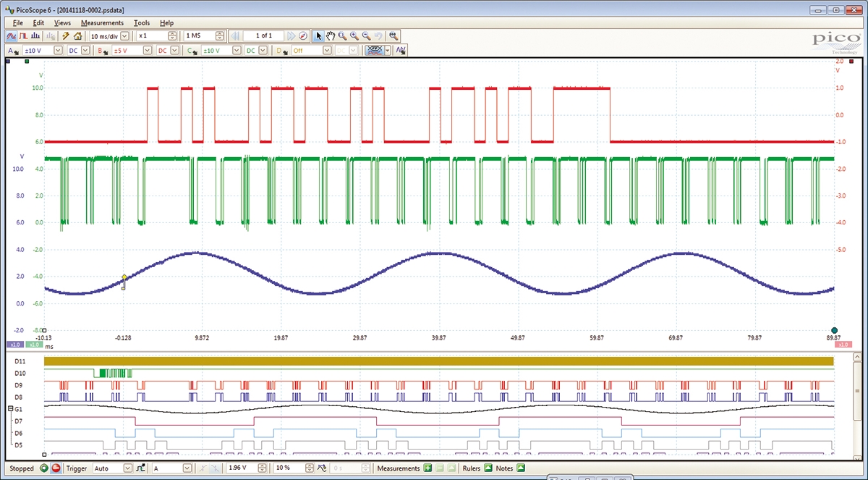Image resolution: width=868 pixels, height=480 pixels.
Task: Select the hand panning tool
Action: [x=330, y=35]
